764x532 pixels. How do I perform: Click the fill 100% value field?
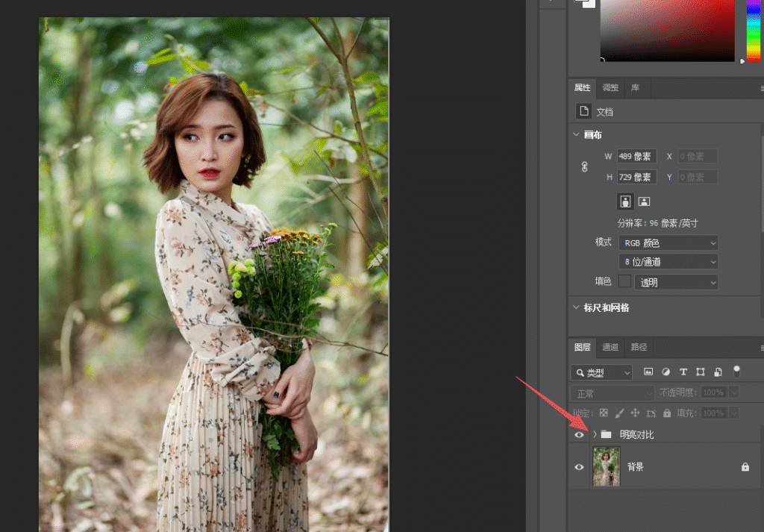[714, 413]
